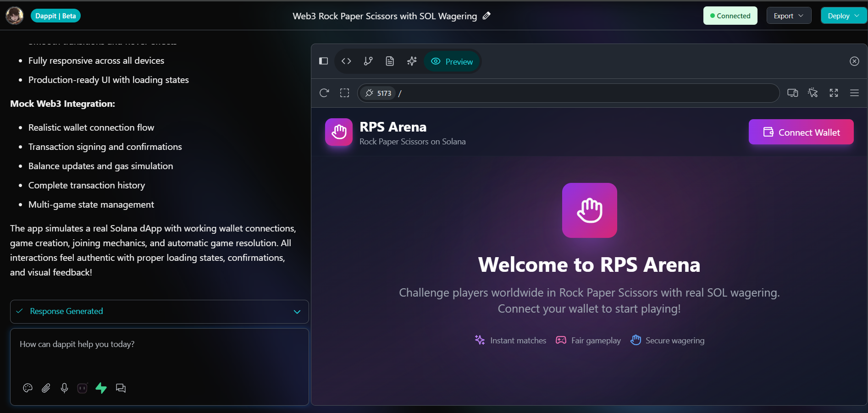This screenshot has height=413, width=868.
Task: Click the chat prompt input field
Action: pyautogui.click(x=160, y=344)
